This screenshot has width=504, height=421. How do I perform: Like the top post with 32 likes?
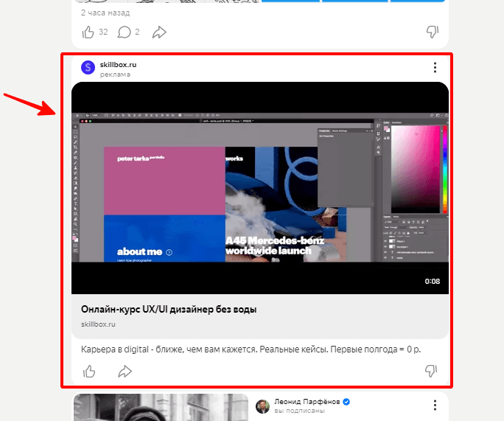tap(88, 32)
